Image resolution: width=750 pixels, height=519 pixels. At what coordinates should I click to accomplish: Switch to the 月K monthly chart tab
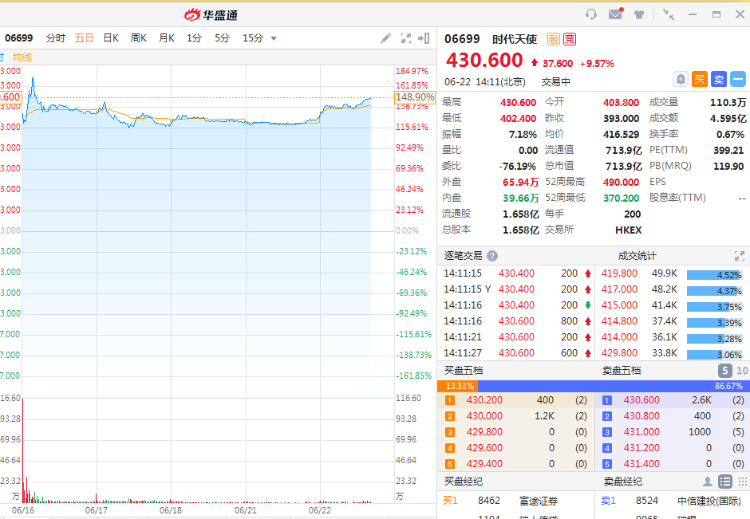tap(166, 38)
